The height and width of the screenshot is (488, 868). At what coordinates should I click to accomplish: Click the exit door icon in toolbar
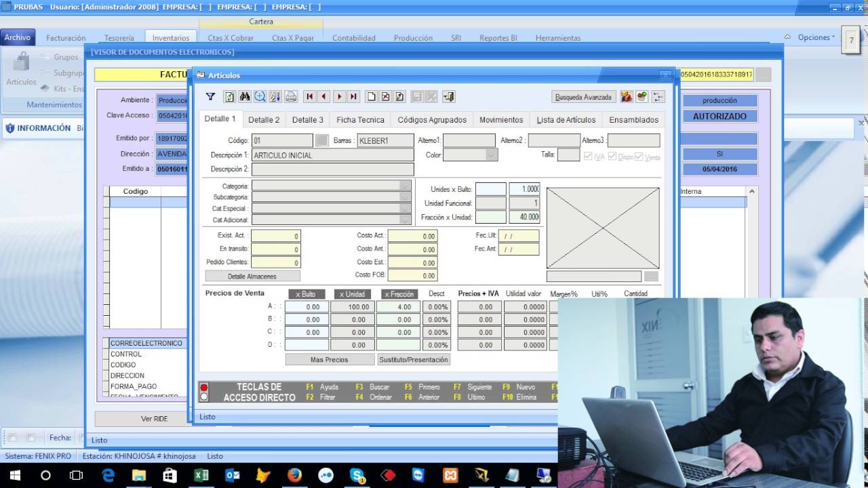tap(448, 97)
